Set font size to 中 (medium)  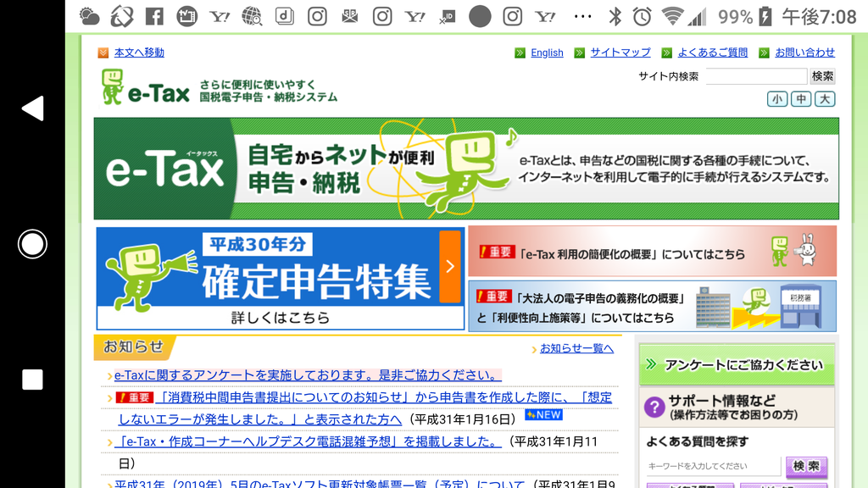[x=801, y=99]
